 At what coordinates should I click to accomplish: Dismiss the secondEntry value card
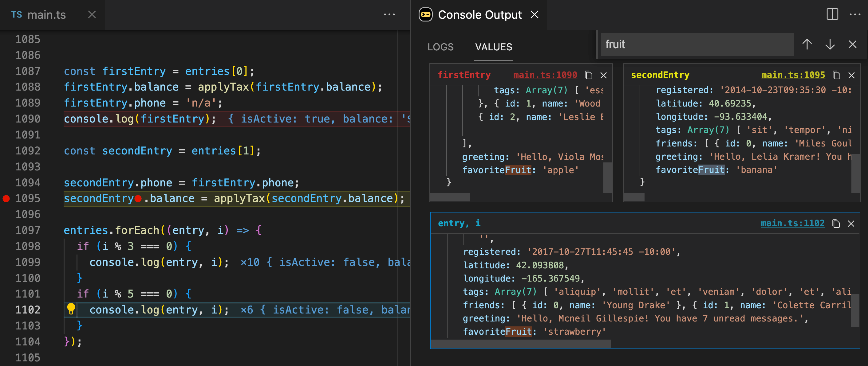851,75
